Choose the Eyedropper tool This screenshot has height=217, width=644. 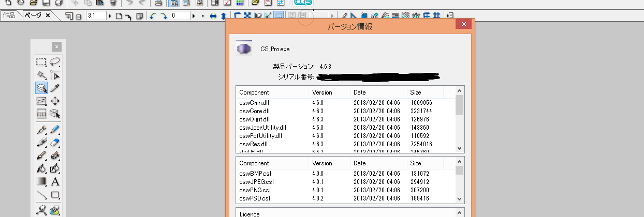[55, 88]
